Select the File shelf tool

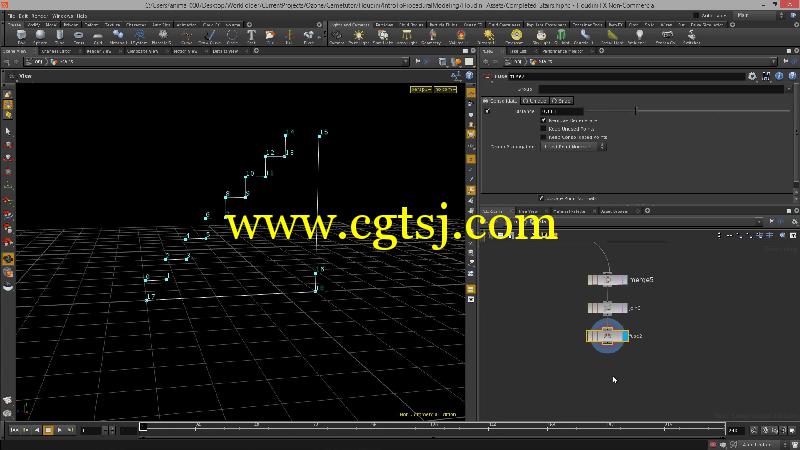[x=270, y=35]
